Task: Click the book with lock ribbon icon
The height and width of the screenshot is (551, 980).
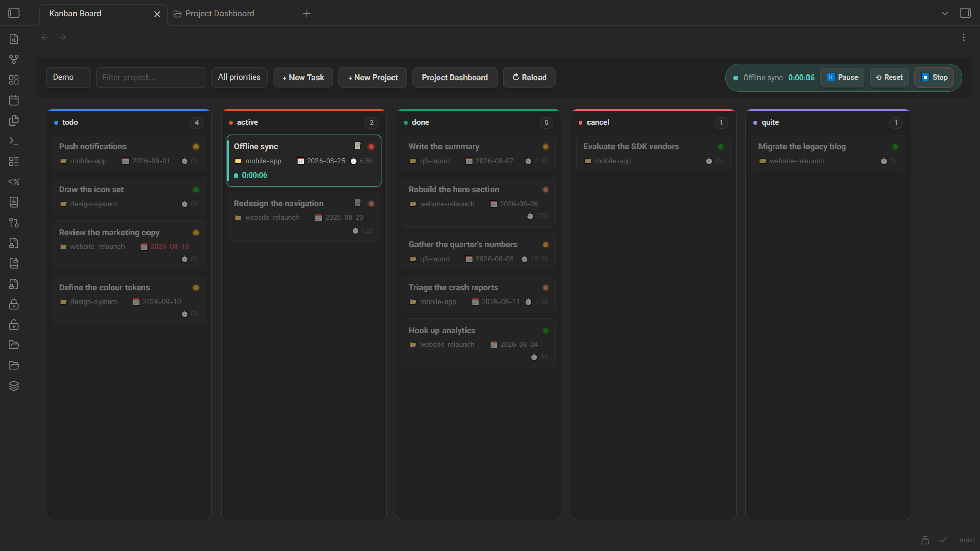Action: click(x=14, y=263)
